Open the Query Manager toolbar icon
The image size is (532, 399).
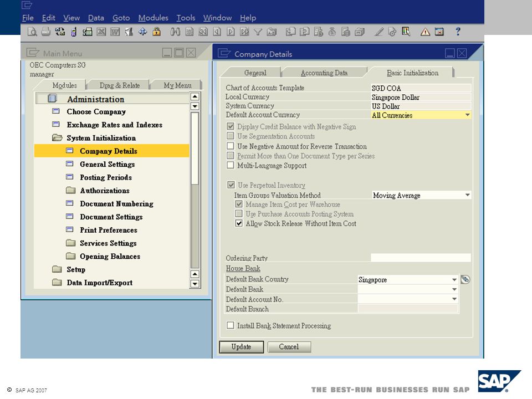pos(406,32)
